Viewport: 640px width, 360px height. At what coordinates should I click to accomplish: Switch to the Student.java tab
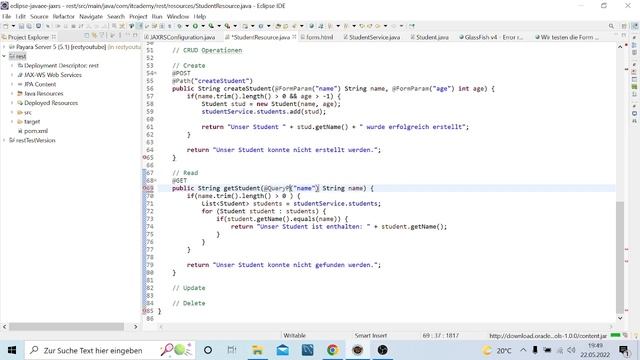point(429,37)
